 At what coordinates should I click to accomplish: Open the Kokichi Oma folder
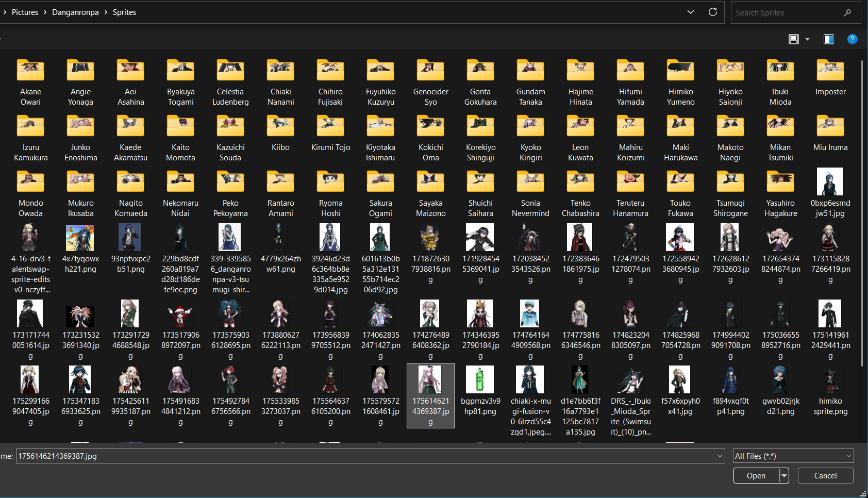point(430,126)
